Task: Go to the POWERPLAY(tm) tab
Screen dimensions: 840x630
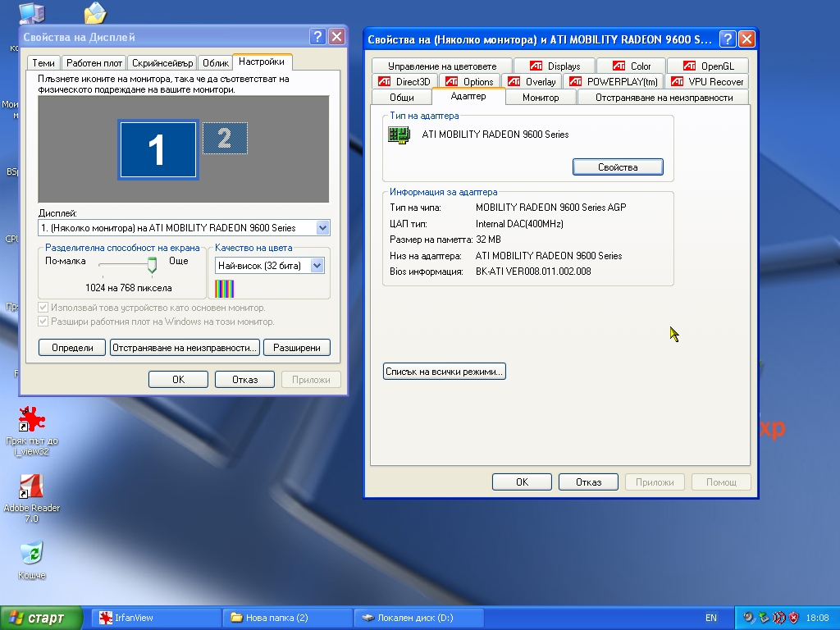Action: (x=614, y=81)
